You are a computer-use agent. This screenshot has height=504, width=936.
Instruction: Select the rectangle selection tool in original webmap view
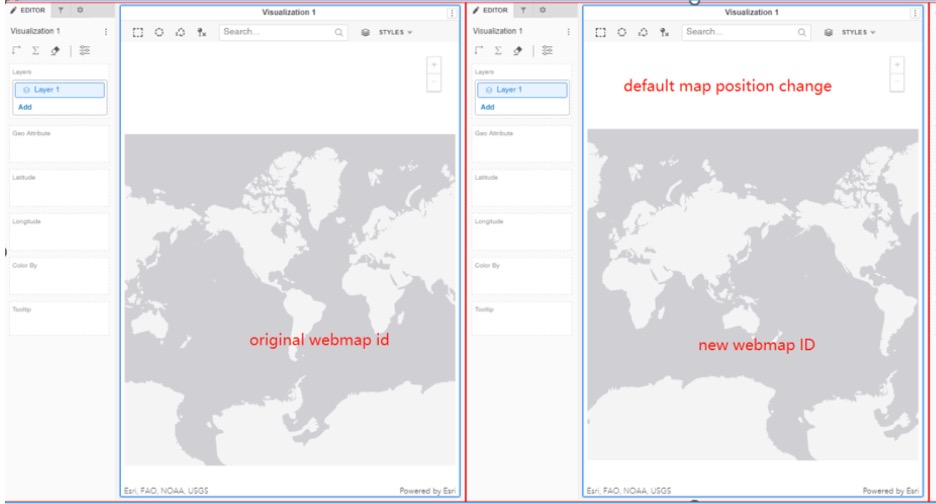tap(138, 32)
